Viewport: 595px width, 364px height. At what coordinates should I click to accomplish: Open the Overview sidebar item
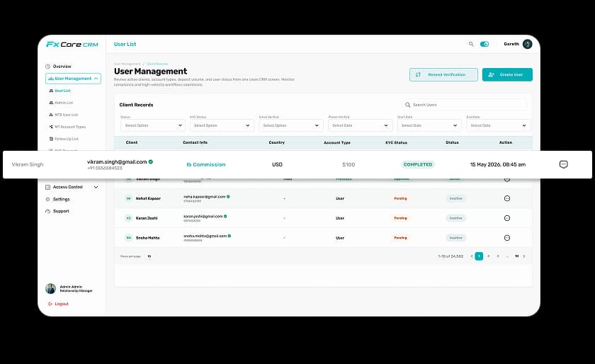[x=62, y=67]
